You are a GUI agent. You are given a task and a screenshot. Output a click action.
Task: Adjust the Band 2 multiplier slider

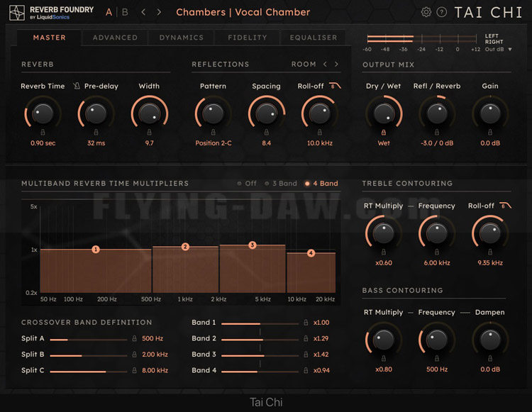coord(260,340)
